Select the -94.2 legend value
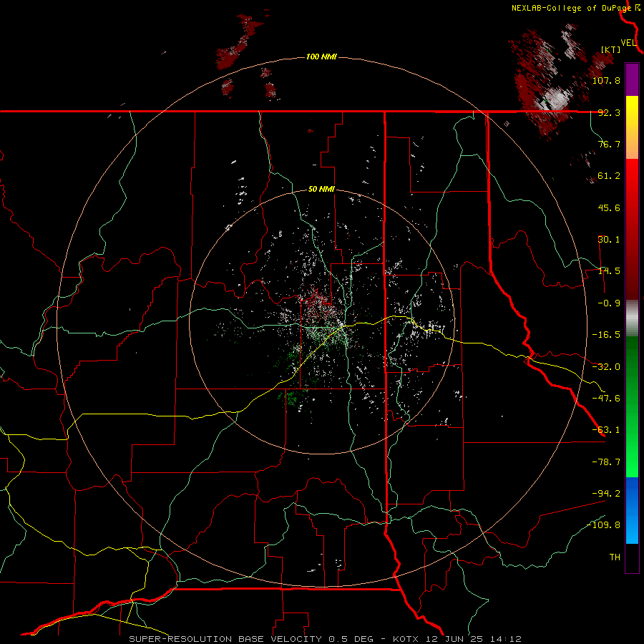This screenshot has width=644, height=644. [606, 493]
